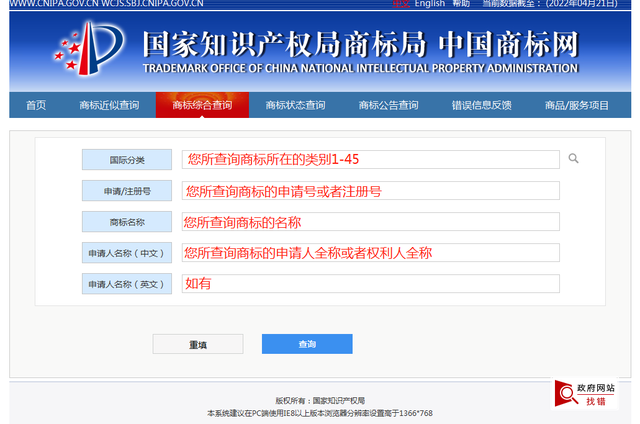The width and height of the screenshot is (640, 424).
Task: Click the browser recommendation footer note
Action: [320, 413]
